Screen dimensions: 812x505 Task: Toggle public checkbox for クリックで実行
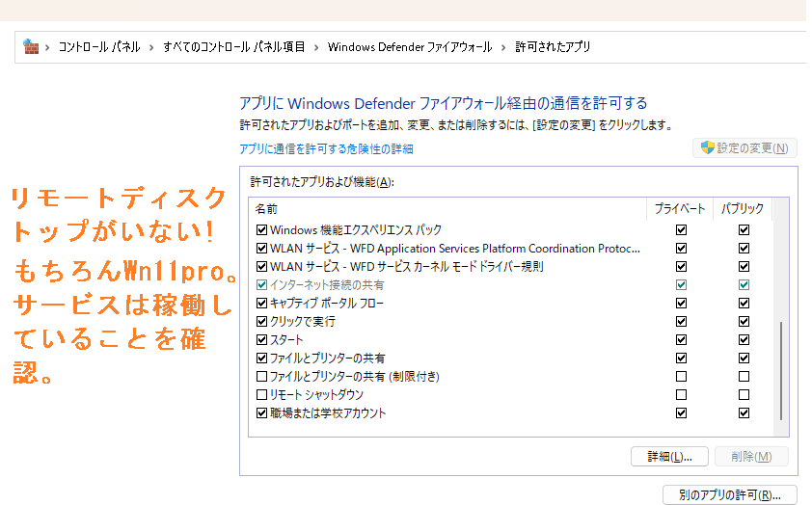coord(744,322)
